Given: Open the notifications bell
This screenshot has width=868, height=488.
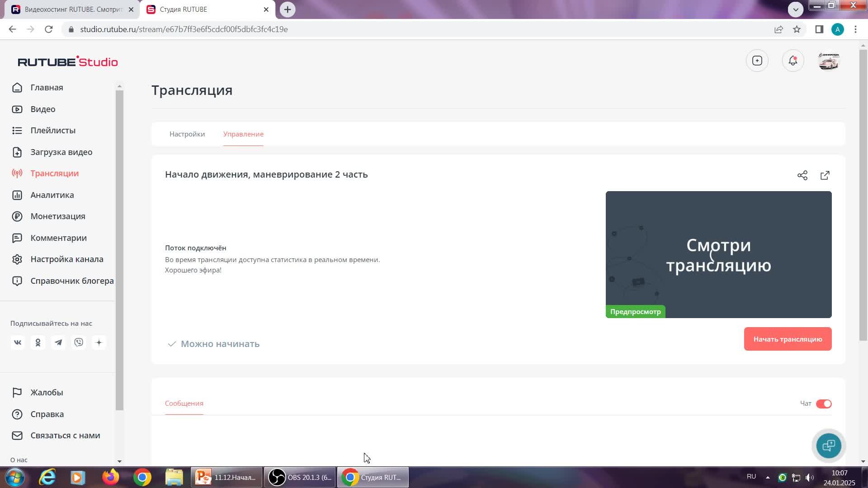Looking at the screenshot, I should coord(793,61).
